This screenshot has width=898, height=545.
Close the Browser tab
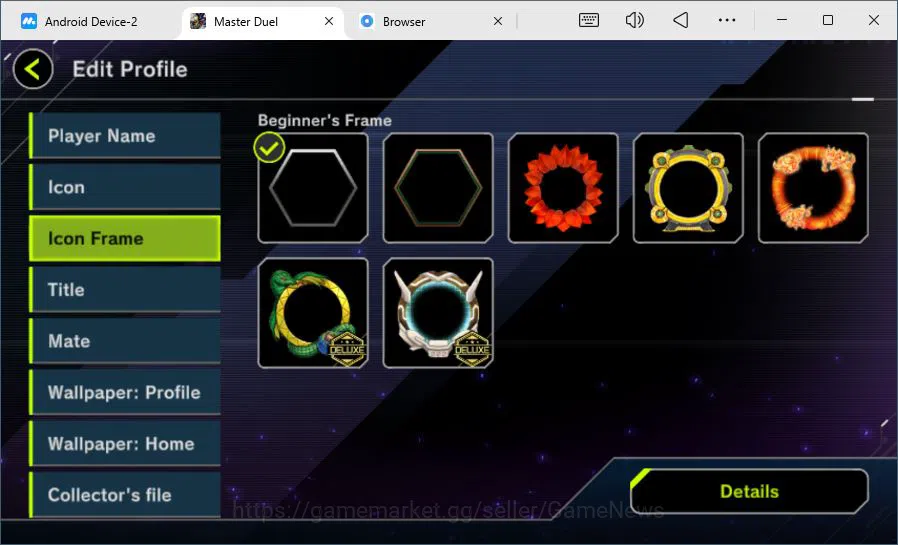pos(498,21)
